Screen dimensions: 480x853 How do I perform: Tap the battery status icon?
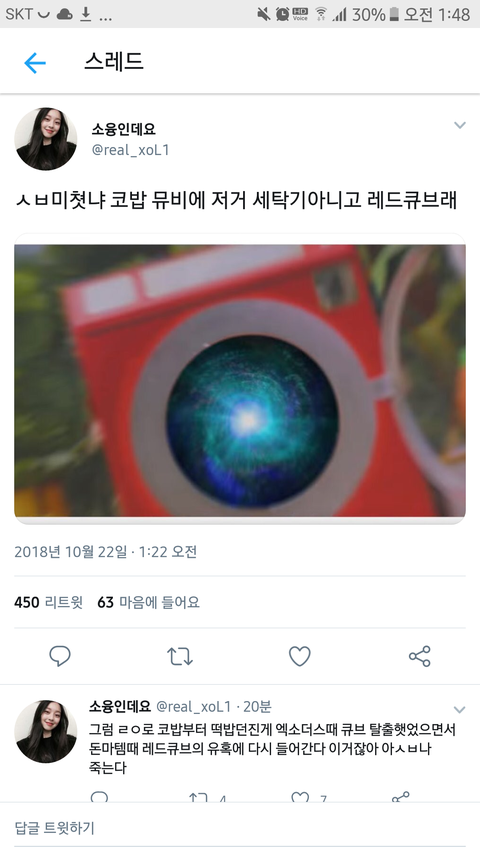coord(394,14)
